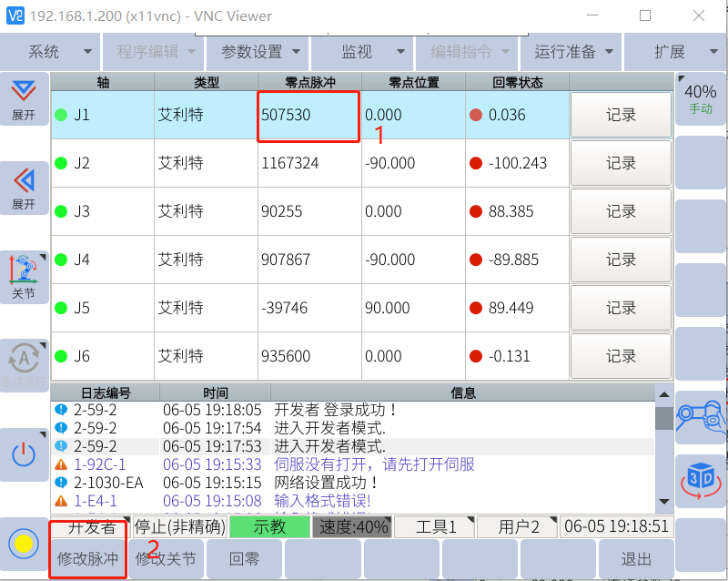Click the yellow circle status icon
This screenshot has height=581, width=728.
click(24, 544)
